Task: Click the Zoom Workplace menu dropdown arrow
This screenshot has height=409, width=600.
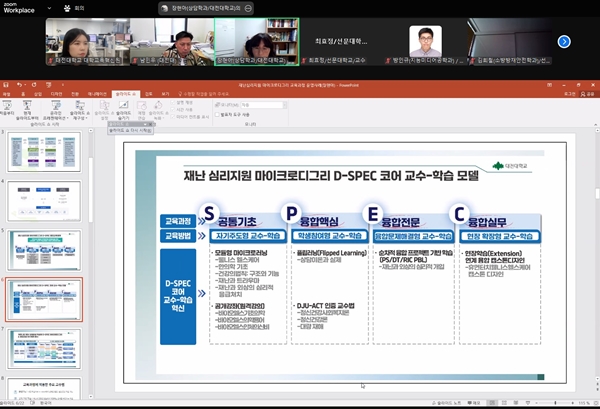Action: click(49, 8)
